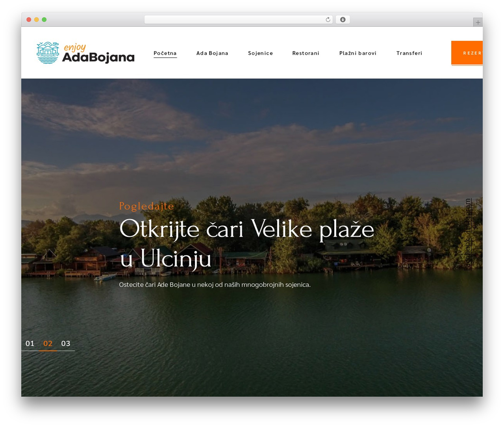Screen dimensions: 504x427
Task: Click the browser reload icon
Action: click(x=328, y=20)
